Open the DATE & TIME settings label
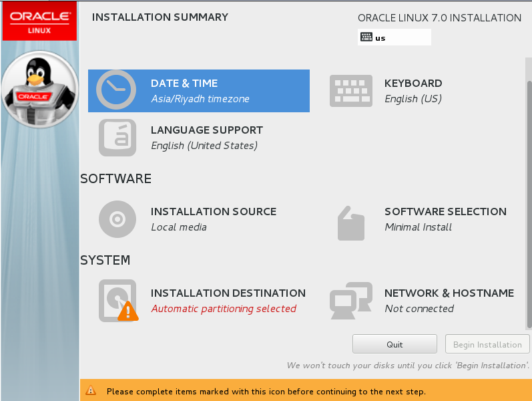Screen dimensions: 532x401 (x=184, y=84)
